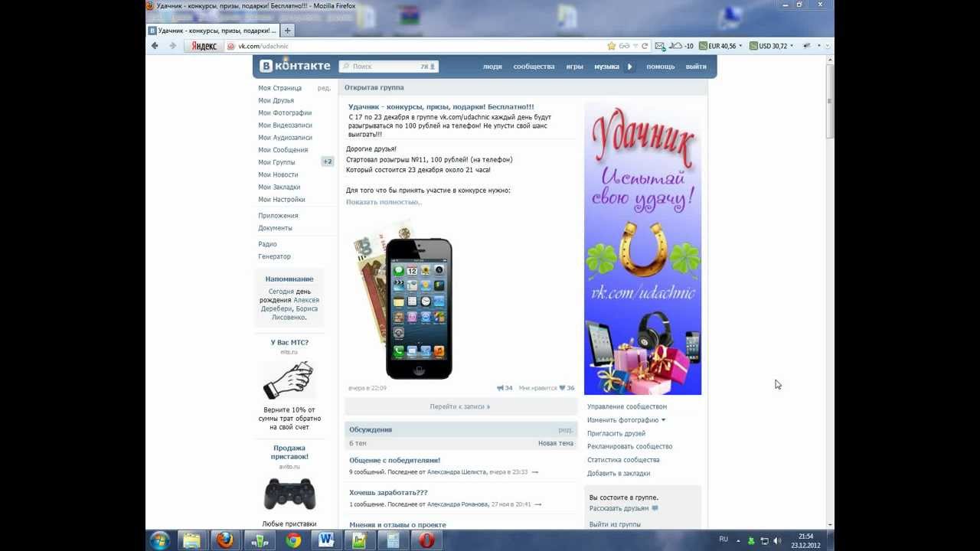Open the Общение с победителями! topic
The width and height of the screenshot is (980, 551).
[x=394, y=460]
